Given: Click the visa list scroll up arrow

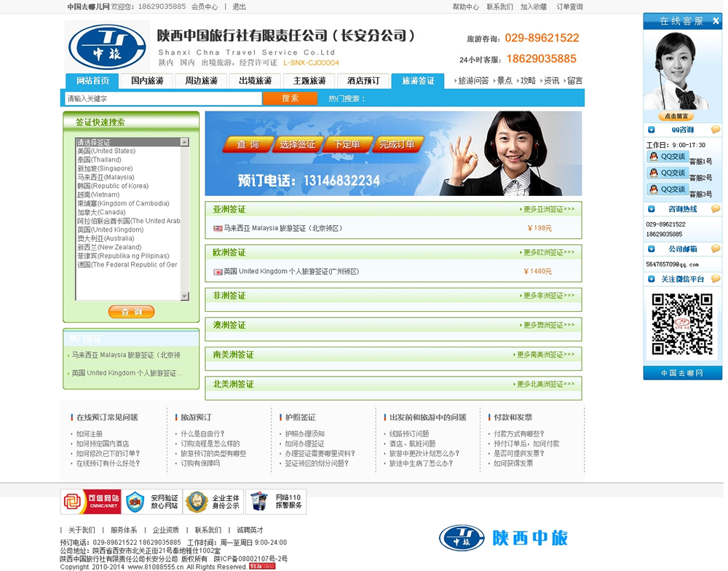Looking at the screenshot, I should tap(184, 142).
